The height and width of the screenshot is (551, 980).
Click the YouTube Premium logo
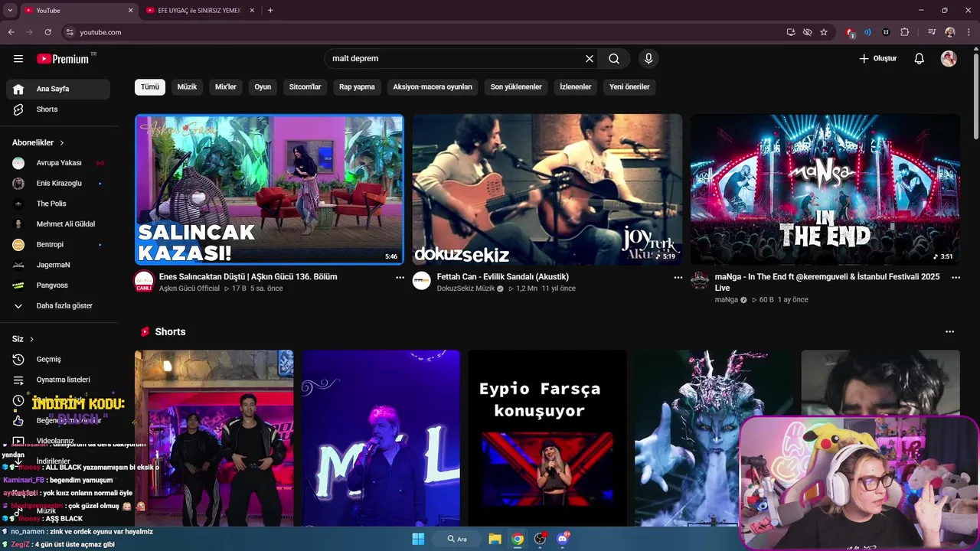[63, 59]
